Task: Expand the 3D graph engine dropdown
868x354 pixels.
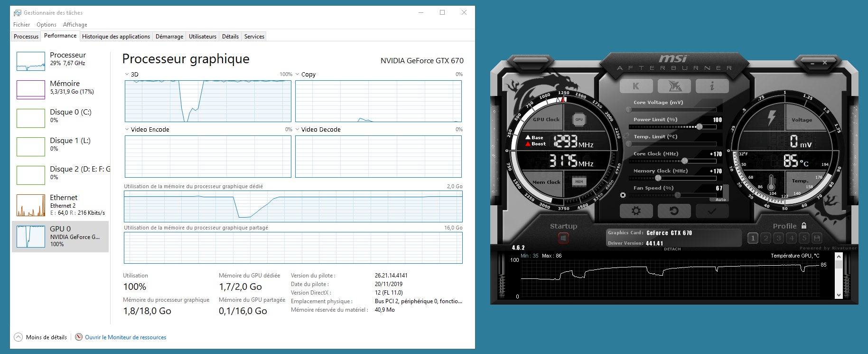Action: [x=127, y=74]
